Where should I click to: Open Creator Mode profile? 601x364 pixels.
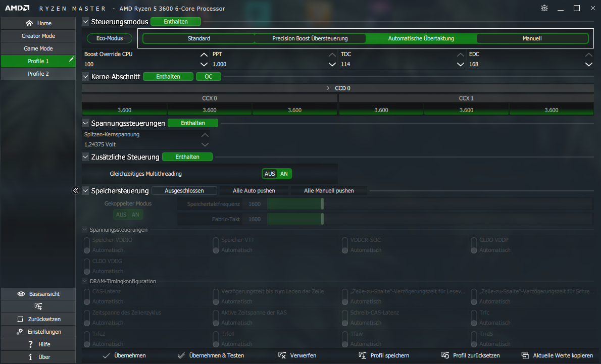[x=38, y=36]
